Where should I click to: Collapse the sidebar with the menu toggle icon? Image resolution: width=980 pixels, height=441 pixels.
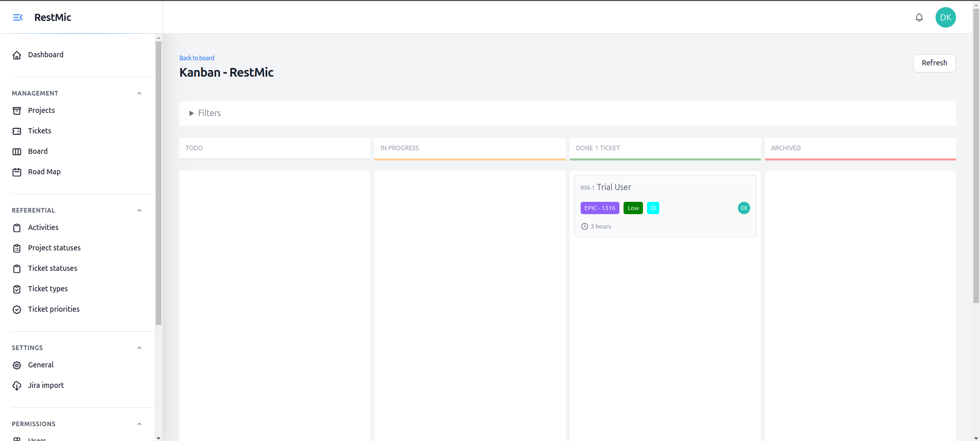(18, 17)
